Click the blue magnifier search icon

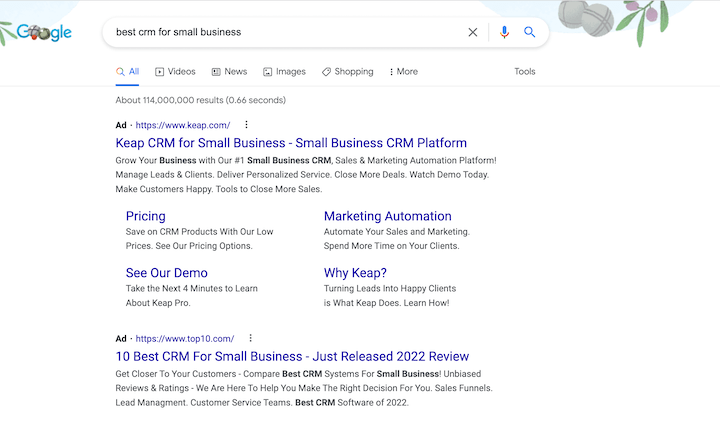(529, 32)
